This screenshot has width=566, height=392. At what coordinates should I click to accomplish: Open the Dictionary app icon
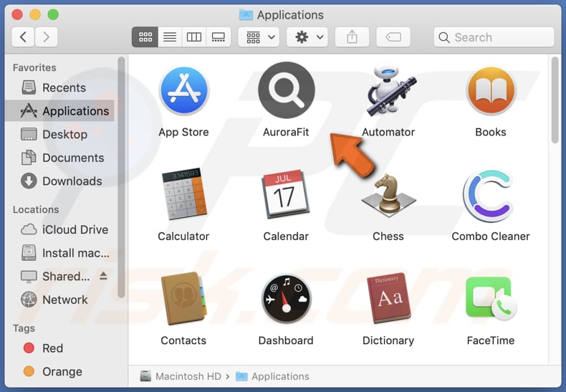pyautogui.click(x=388, y=298)
